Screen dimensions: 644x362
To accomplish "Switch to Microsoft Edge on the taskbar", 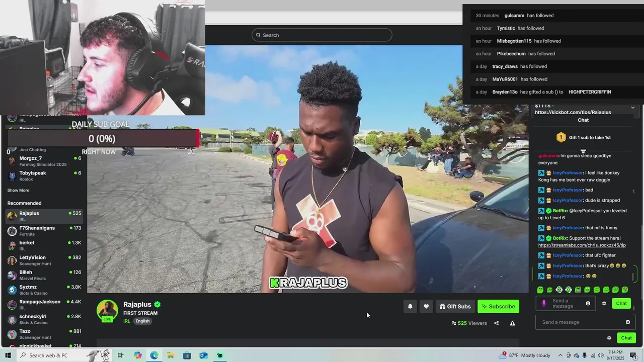I will coord(154,355).
